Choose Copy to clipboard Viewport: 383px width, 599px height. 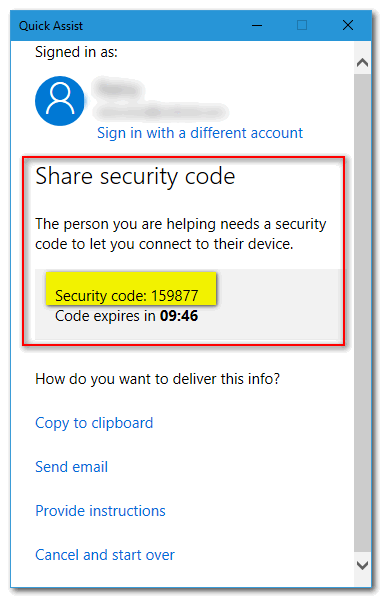(94, 423)
